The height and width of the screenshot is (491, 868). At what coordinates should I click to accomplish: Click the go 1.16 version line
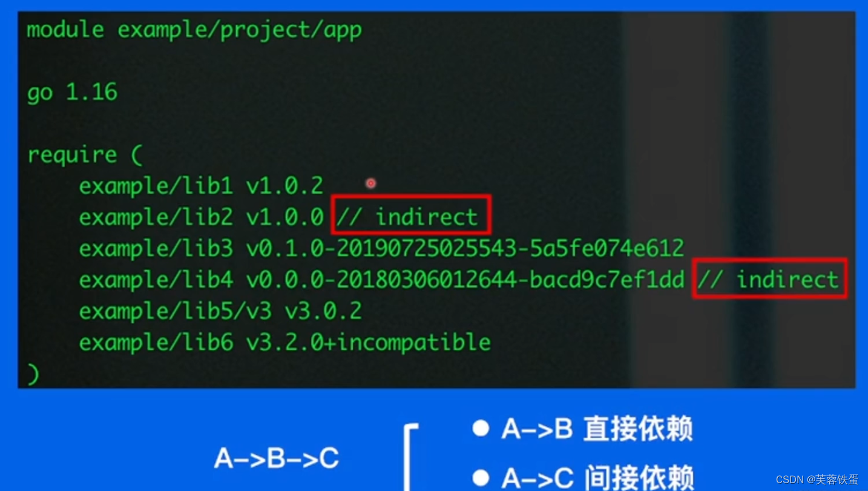[72, 93]
